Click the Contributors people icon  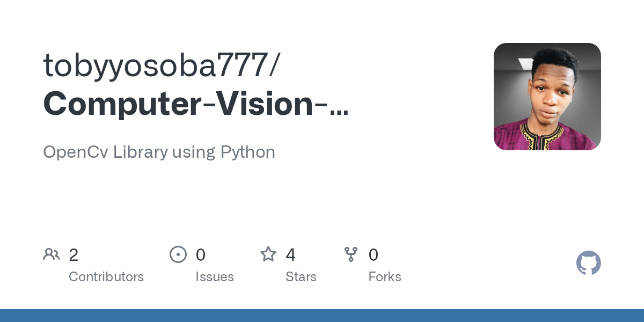(x=52, y=254)
